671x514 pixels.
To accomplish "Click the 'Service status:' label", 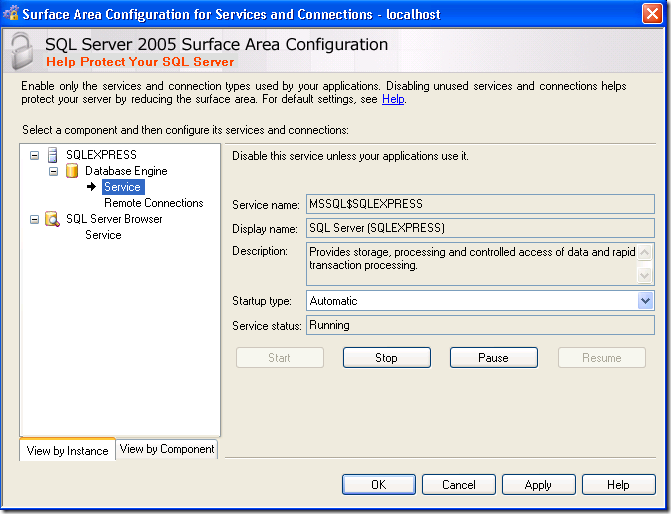I will coord(267,326).
